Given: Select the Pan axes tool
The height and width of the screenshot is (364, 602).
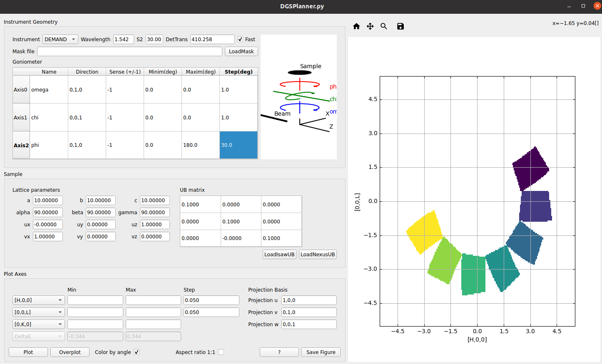Looking at the screenshot, I should pyautogui.click(x=370, y=26).
